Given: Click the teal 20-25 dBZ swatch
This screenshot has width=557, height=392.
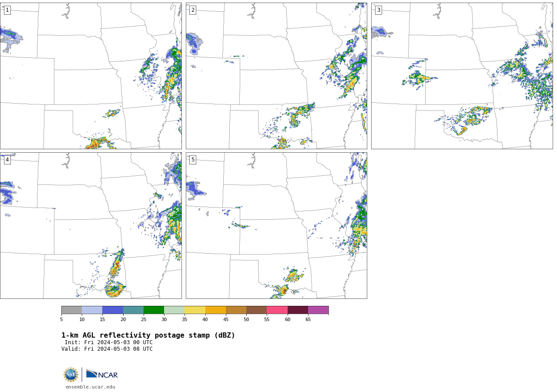Looking at the screenshot, I should tap(133, 310).
